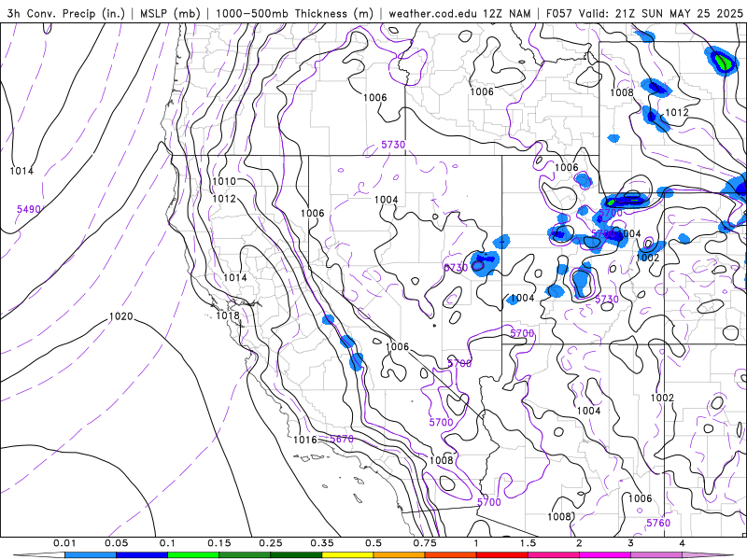Viewport: 747px width, 560px height.
Task: Select the magenta 2–3 legend swatch
Action: pyautogui.click(x=605, y=555)
